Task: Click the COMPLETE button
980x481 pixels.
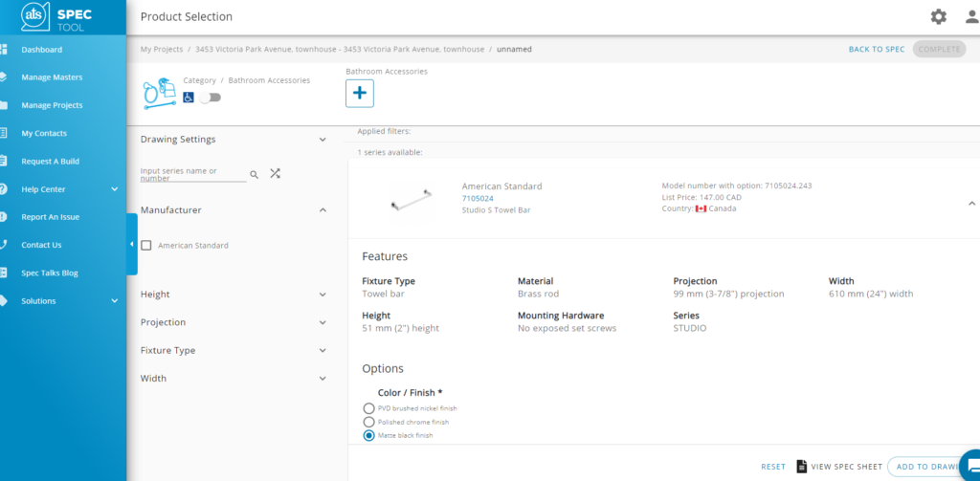Action: (x=939, y=50)
